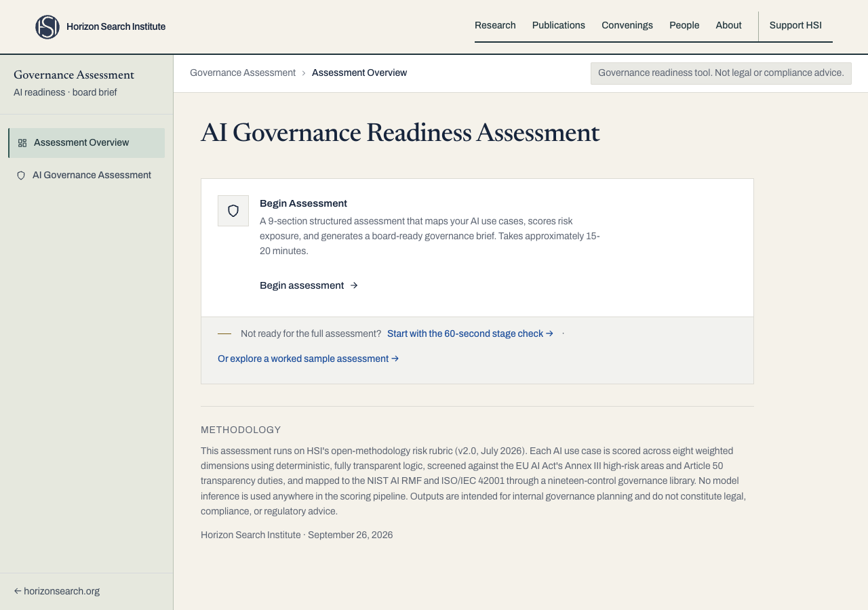Click the "Not ready for the full assessment?" text
Image resolution: width=868 pixels, height=610 pixels.
(x=311, y=334)
